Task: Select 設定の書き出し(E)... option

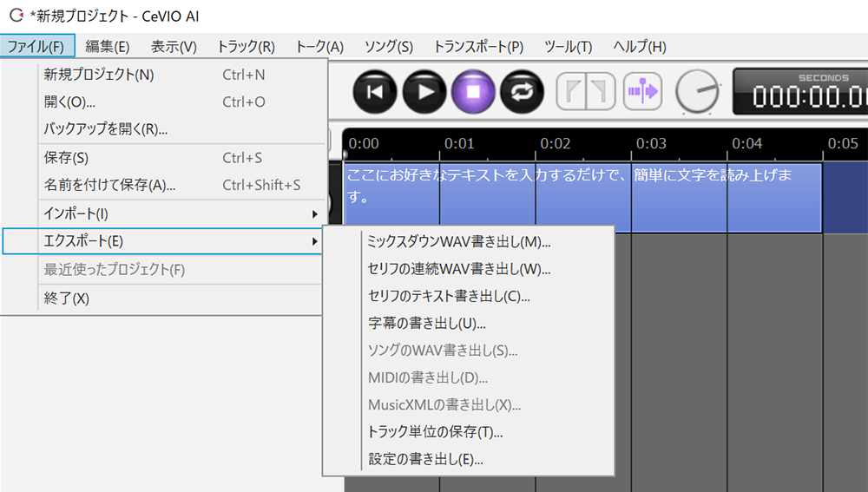Action: pyautogui.click(x=469, y=459)
